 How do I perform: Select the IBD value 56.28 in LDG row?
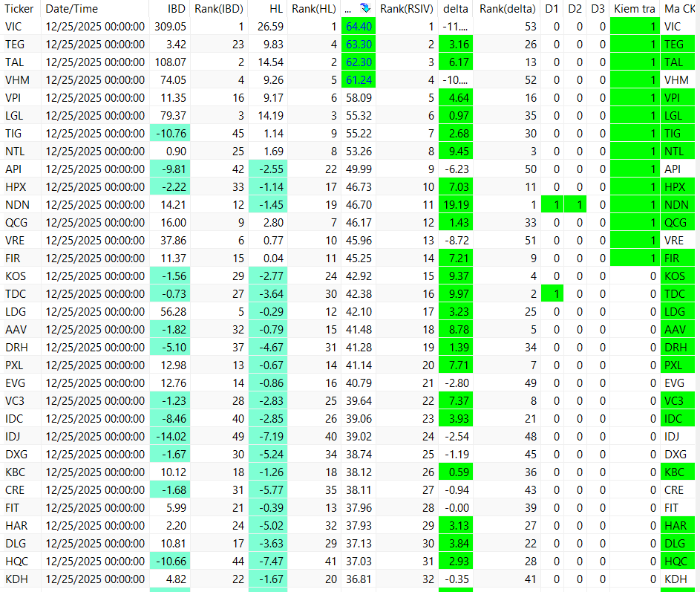[x=173, y=312]
